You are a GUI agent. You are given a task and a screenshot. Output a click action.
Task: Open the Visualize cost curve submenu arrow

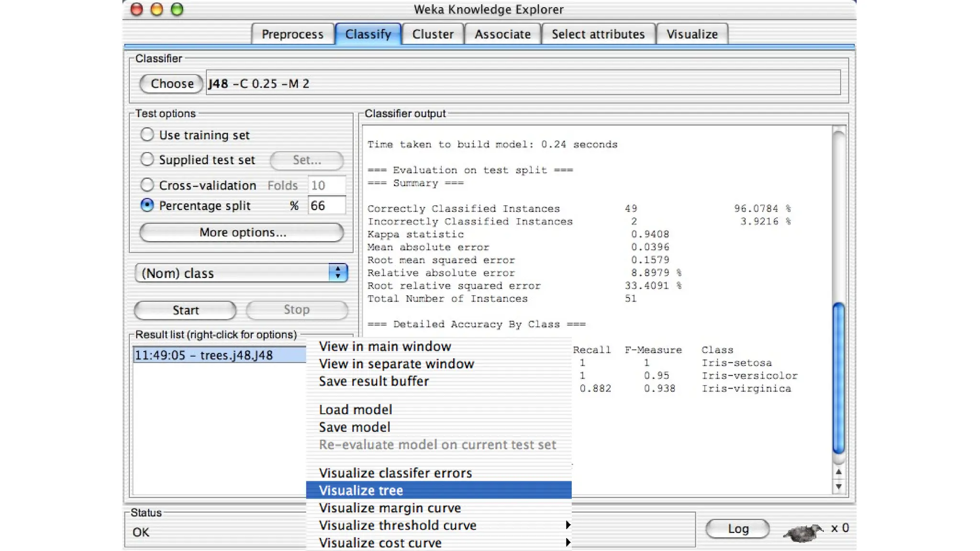click(x=568, y=542)
